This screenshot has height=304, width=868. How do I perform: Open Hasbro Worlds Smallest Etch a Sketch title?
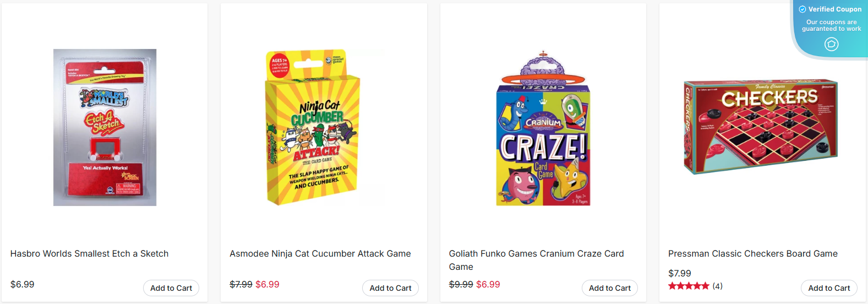pyautogui.click(x=89, y=254)
